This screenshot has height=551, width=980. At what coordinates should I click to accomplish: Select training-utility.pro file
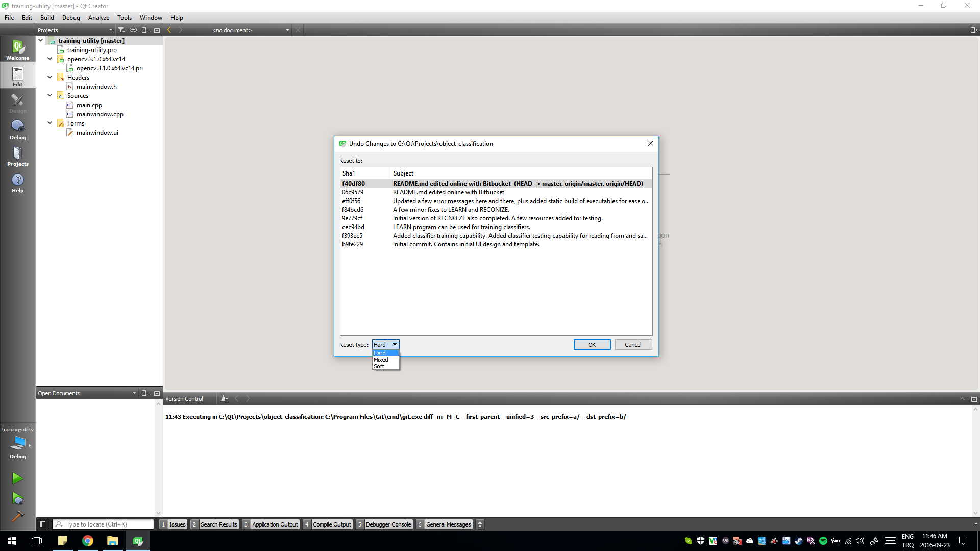(x=92, y=50)
